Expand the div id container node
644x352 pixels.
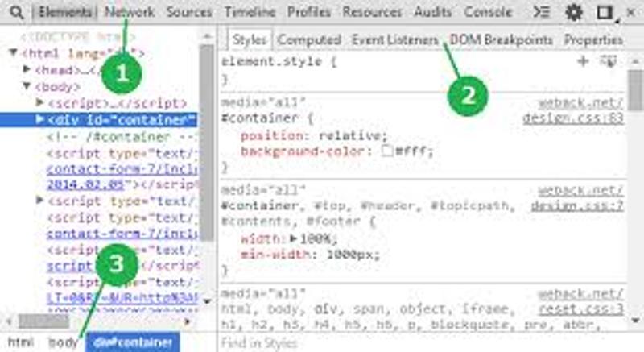(x=39, y=119)
